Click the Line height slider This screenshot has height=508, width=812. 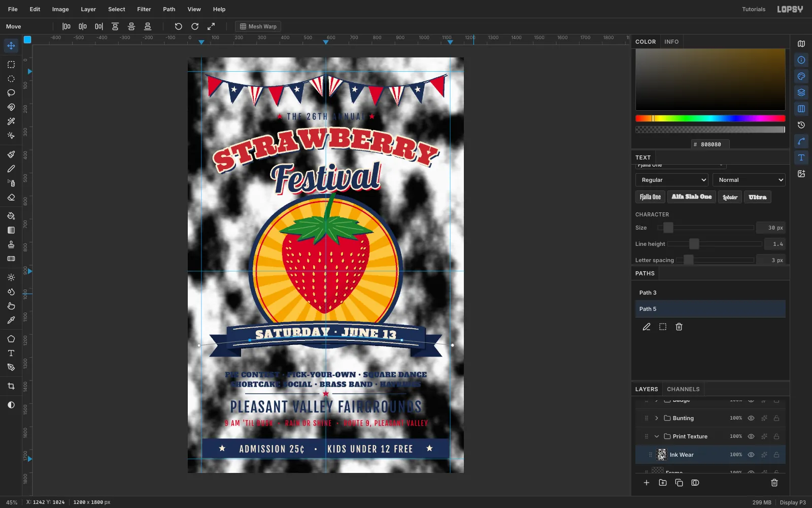pyautogui.click(x=715, y=244)
